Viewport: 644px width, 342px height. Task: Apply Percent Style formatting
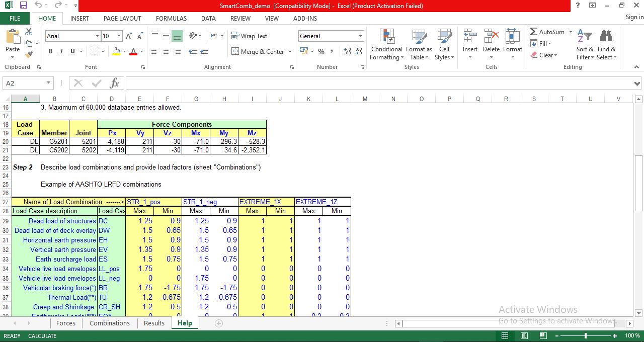[320, 51]
